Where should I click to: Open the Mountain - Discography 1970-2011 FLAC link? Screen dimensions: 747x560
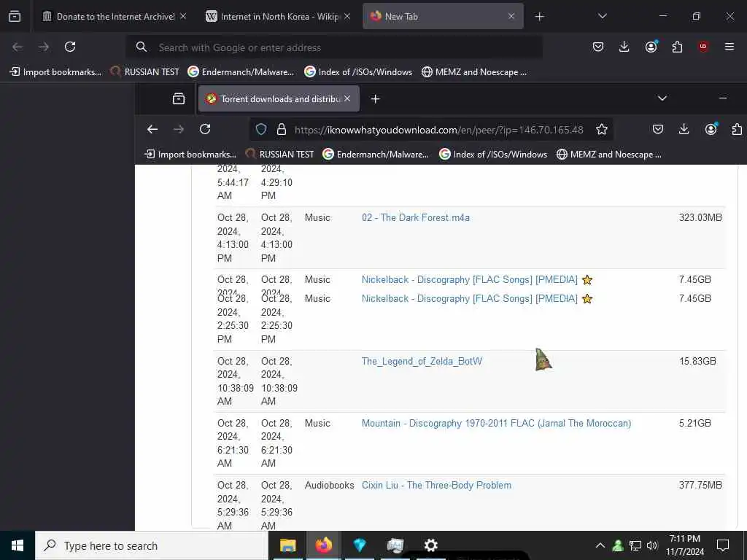[x=496, y=424]
